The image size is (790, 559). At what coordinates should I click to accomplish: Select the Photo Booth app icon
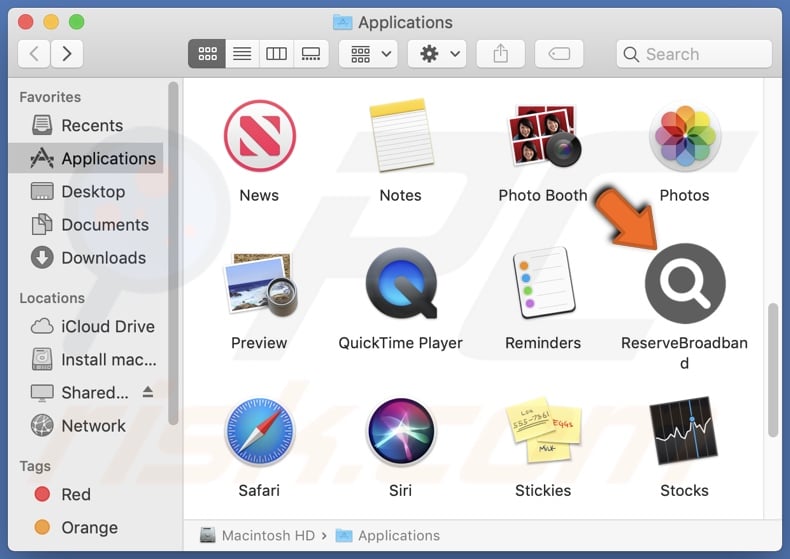click(543, 136)
